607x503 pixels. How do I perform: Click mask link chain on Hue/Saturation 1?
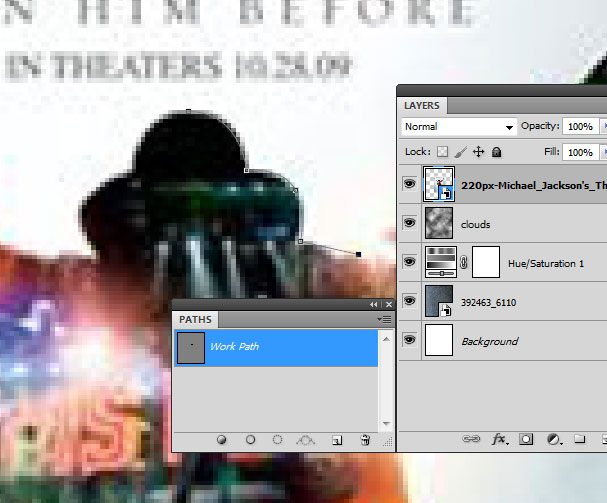pyautogui.click(x=464, y=263)
